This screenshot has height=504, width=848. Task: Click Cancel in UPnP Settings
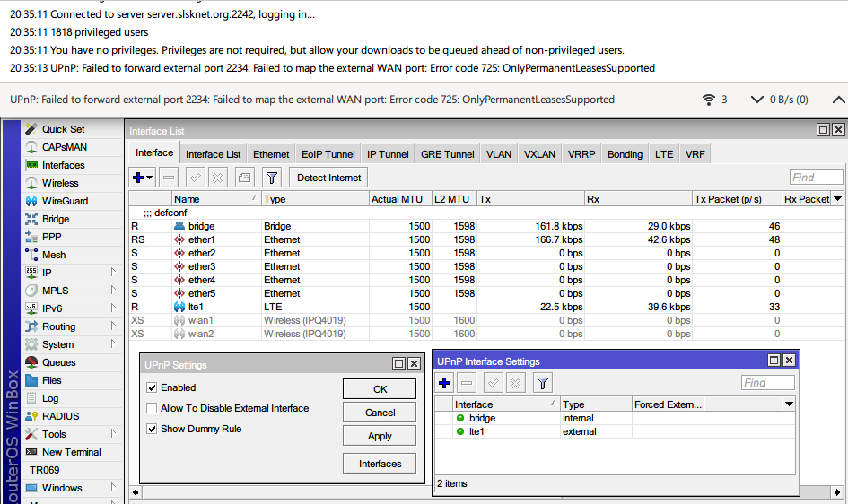point(380,413)
